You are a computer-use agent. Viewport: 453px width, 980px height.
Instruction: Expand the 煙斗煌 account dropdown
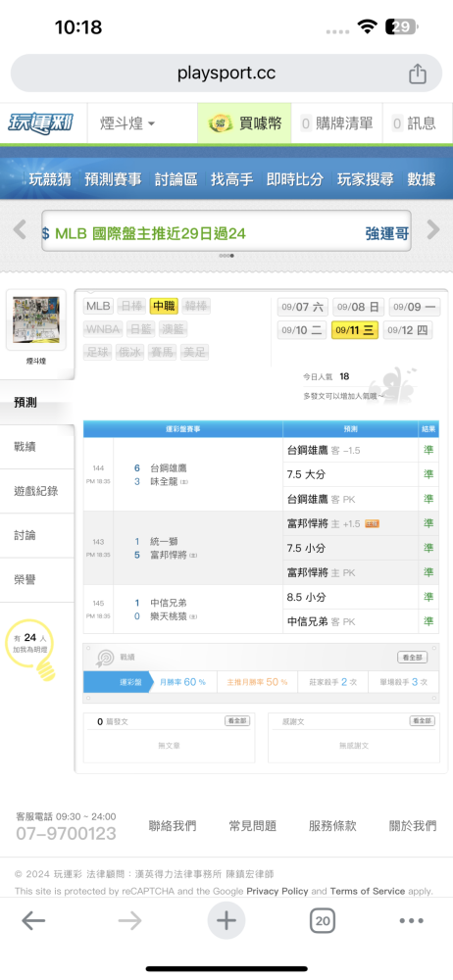click(127, 123)
